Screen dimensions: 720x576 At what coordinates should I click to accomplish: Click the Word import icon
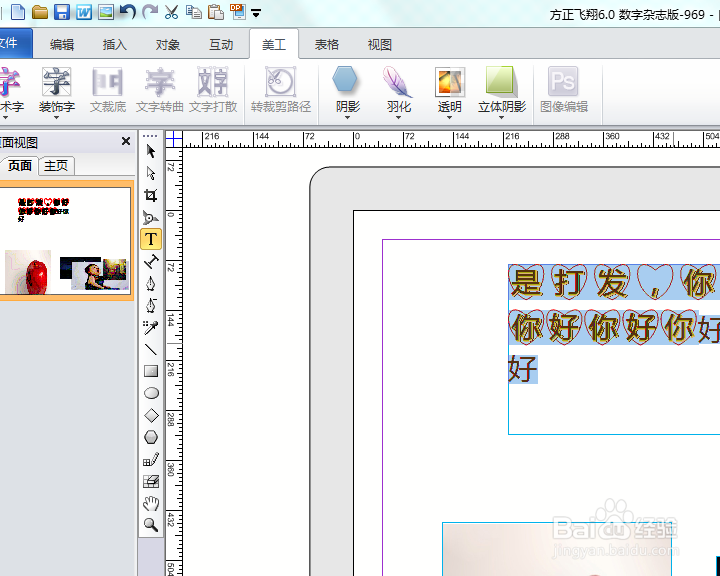click(x=84, y=12)
